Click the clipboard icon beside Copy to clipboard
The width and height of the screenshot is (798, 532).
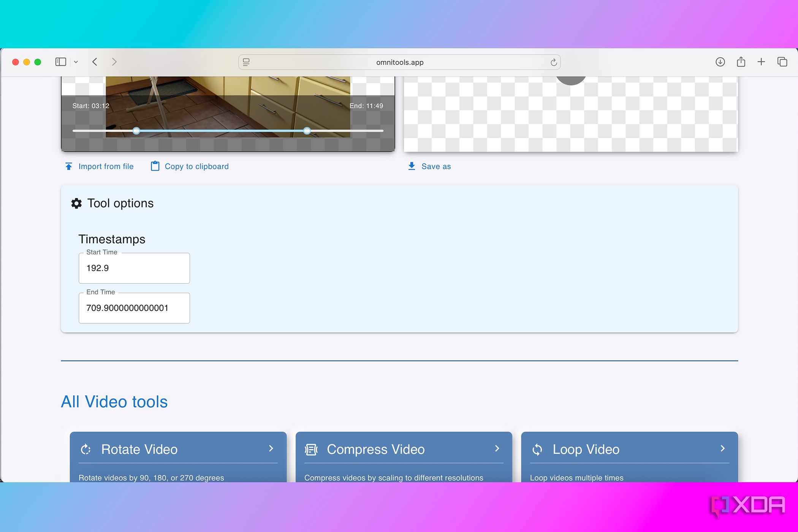155,166
